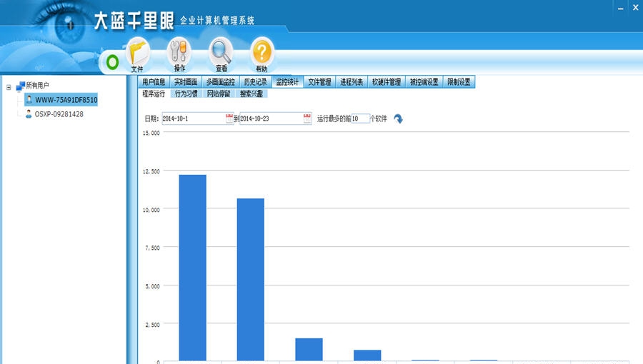The image size is (643, 364).
Task: Go to the 文件管理 tab
Action: [x=319, y=82]
